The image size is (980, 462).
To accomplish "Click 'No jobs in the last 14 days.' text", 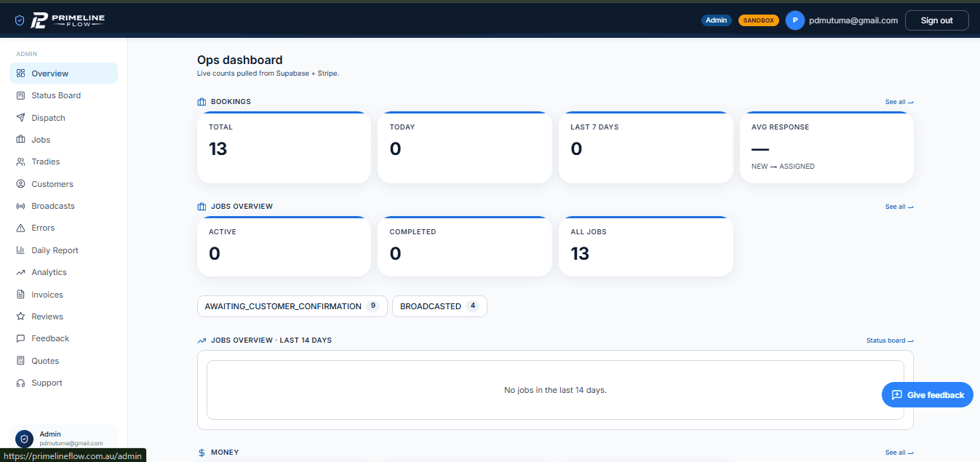I will click(555, 391).
